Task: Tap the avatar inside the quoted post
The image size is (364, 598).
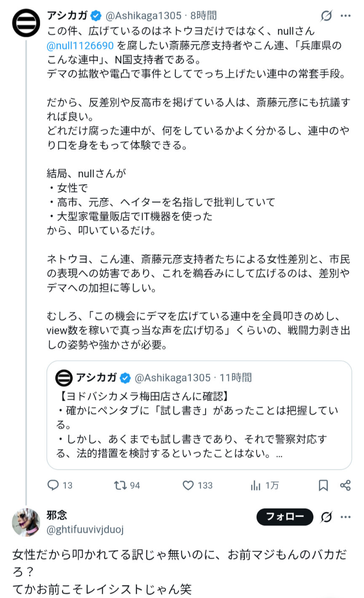Action: pos(64,378)
